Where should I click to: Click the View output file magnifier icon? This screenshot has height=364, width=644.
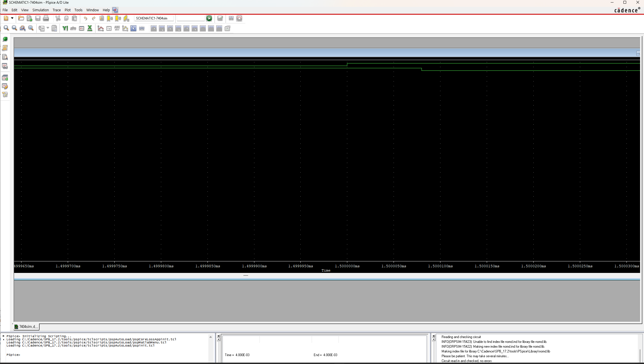5,57
